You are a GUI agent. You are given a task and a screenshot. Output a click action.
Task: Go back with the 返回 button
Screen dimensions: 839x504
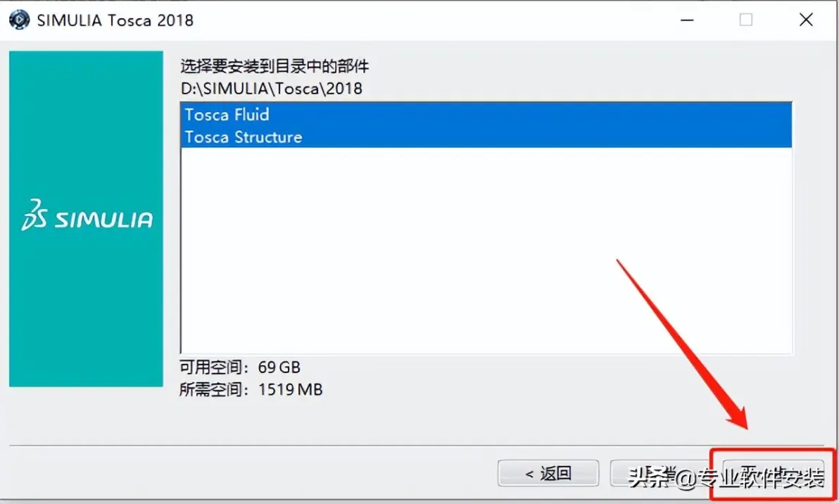pos(548,473)
